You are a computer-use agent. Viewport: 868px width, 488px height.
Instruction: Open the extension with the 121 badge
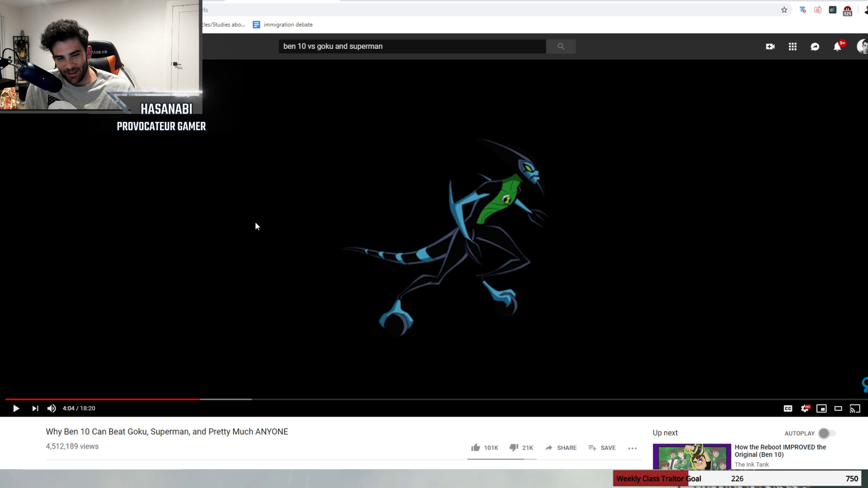pyautogui.click(x=847, y=10)
